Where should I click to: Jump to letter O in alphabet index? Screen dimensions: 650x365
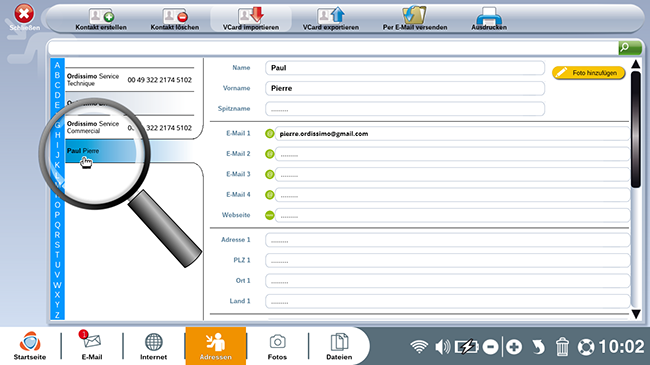point(57,205)
